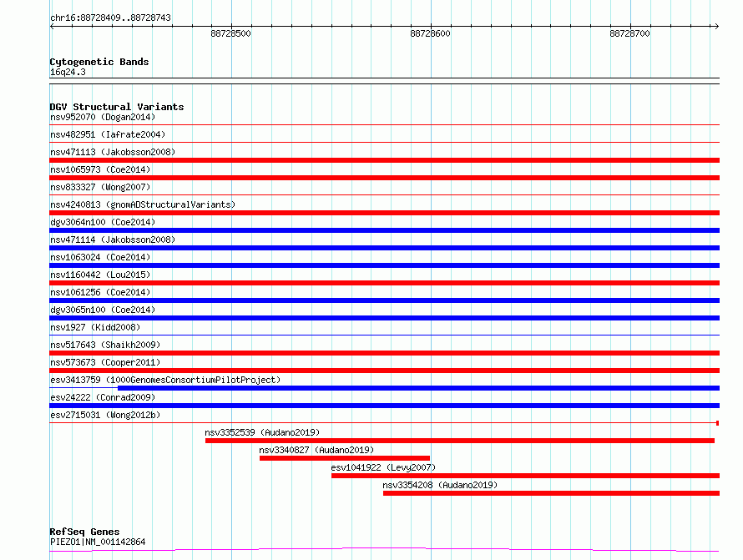Select variant nsv1063024 (Coe2014) label
This screenshot has height=560, width=743.
tap(100, 257)
